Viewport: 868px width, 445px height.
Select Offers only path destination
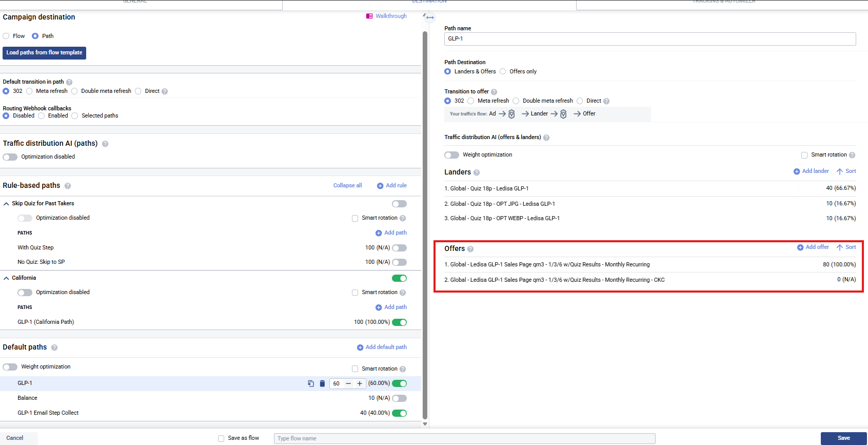[x=503, y=72]
